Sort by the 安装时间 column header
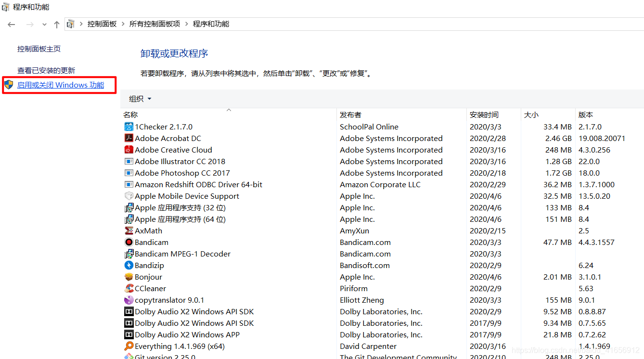 tap(484, 115)
